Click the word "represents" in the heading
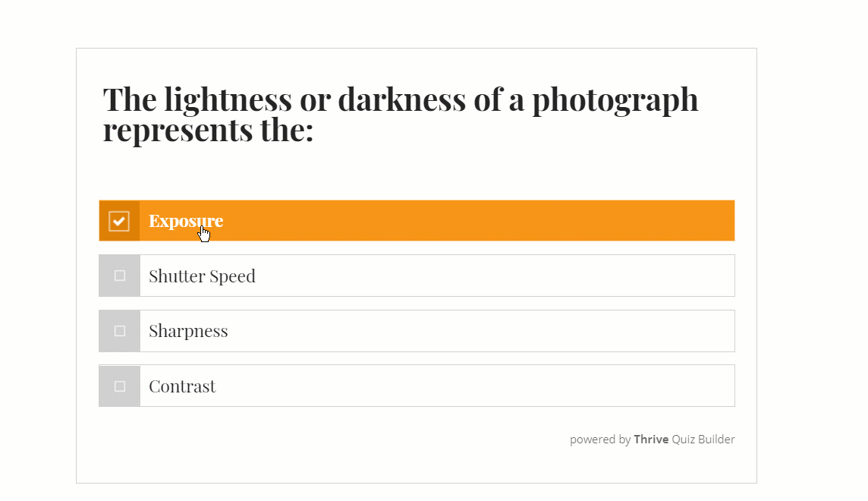 (178, 131)
